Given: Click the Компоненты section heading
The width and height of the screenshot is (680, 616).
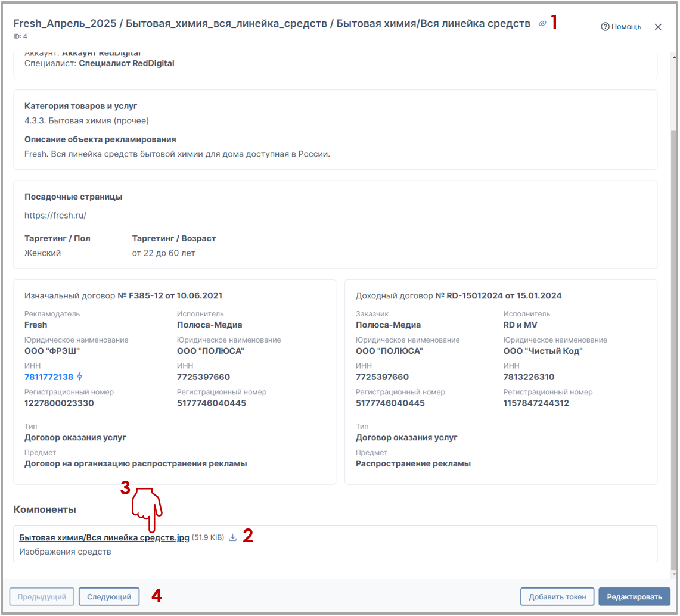Looking at the screenshot, I should 45,509.
